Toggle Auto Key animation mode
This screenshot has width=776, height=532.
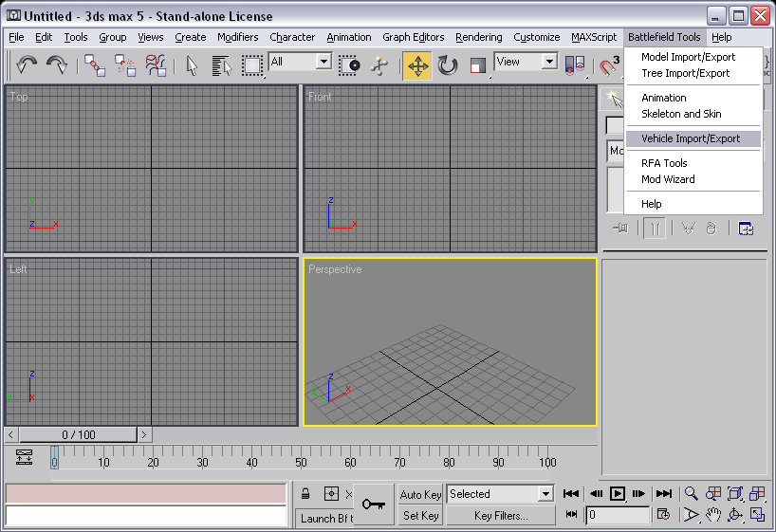point(420,494)
